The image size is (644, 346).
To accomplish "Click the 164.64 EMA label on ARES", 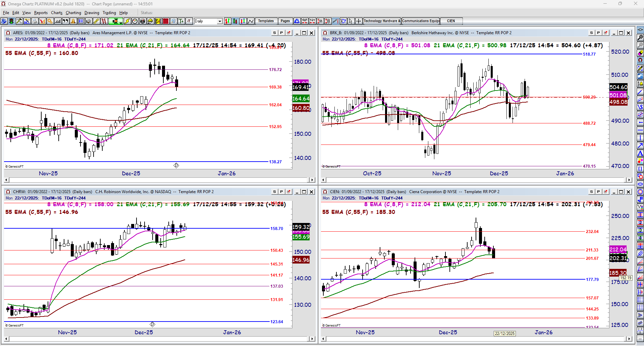I will point(301,99).
